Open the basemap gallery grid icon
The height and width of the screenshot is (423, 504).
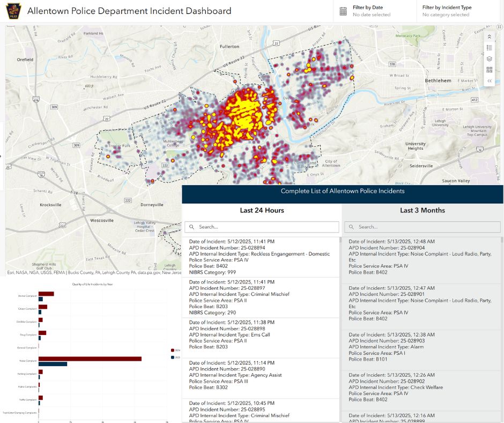pyautogui.click(x=489, y=70)
